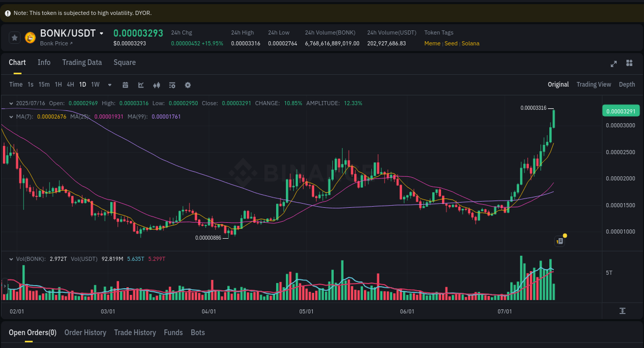Switch to the Trading Data tab
The height and width of the screenshot is (348, 644).
(x=82, y=62)
